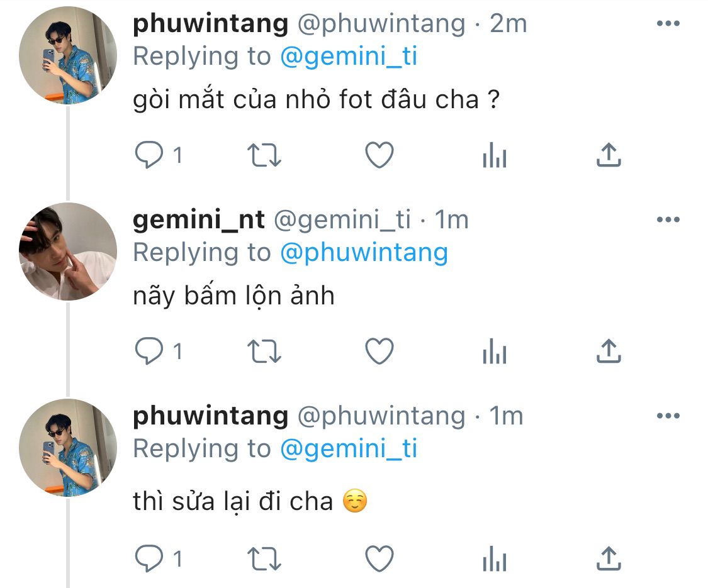This screenshot has height=588, width=708.
Task: Share the gemini_nt tweet
Action: [x=608, y=352]
